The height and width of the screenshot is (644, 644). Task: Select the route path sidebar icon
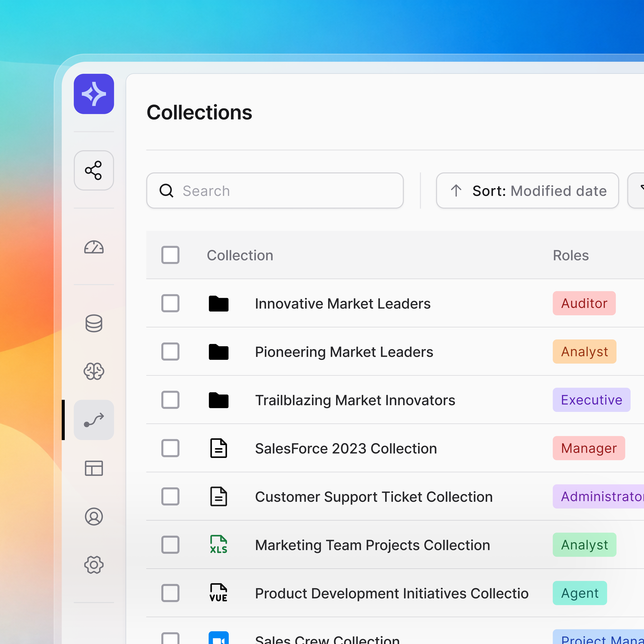pyautogui.click(x=94, y=420)
